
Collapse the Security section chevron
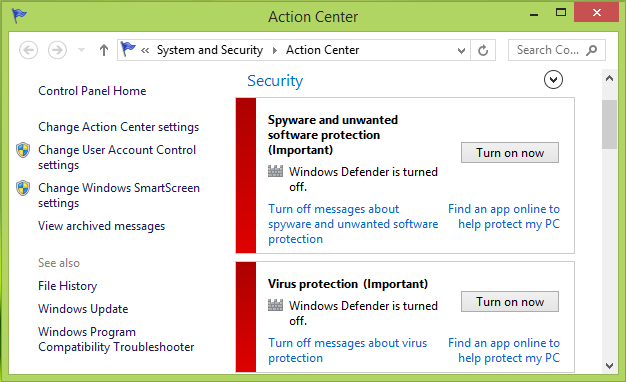click(x=553, y=80)
